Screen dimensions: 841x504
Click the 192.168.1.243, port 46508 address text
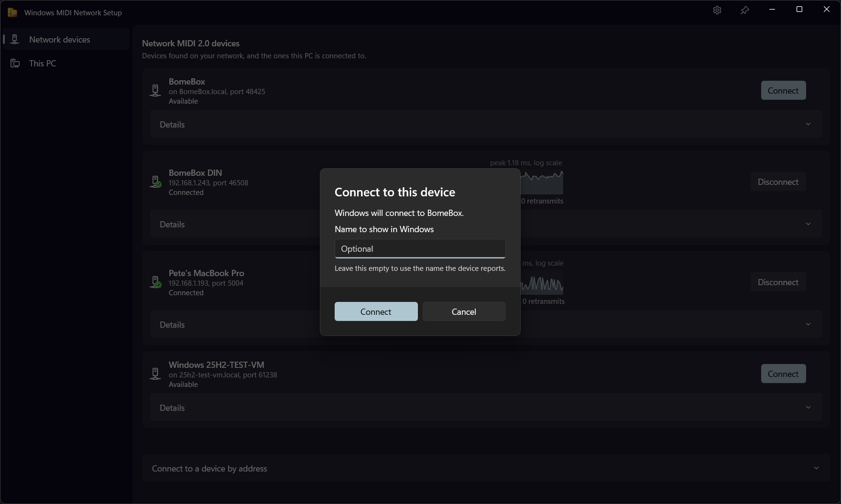pos(208,182)
